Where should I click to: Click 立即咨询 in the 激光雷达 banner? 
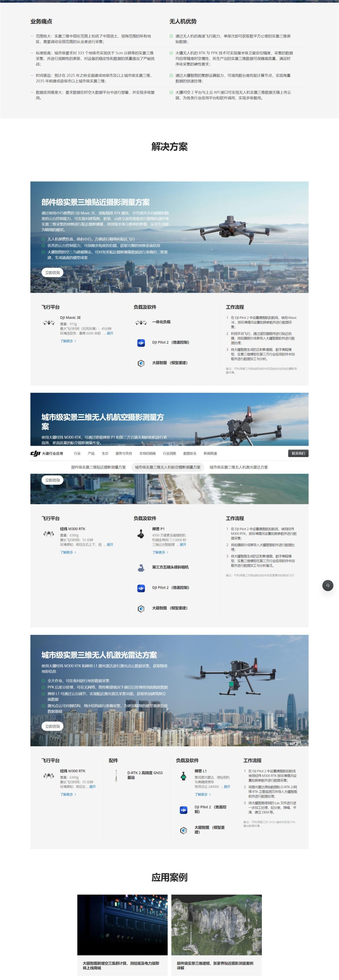coord(53,726)
